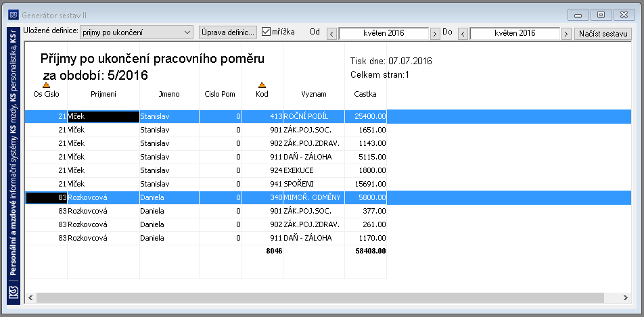
Task: Click the total amount 58408.00
Action: (x=371, y=251)
